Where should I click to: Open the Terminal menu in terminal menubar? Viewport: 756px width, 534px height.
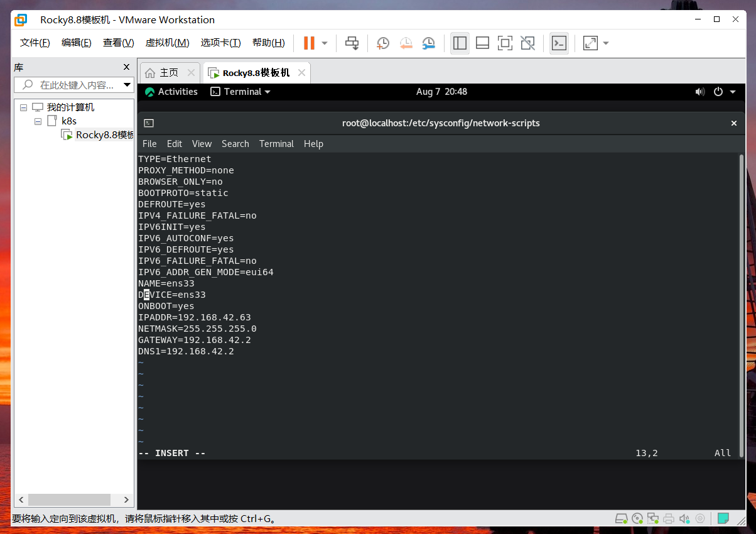coord(276,144)
